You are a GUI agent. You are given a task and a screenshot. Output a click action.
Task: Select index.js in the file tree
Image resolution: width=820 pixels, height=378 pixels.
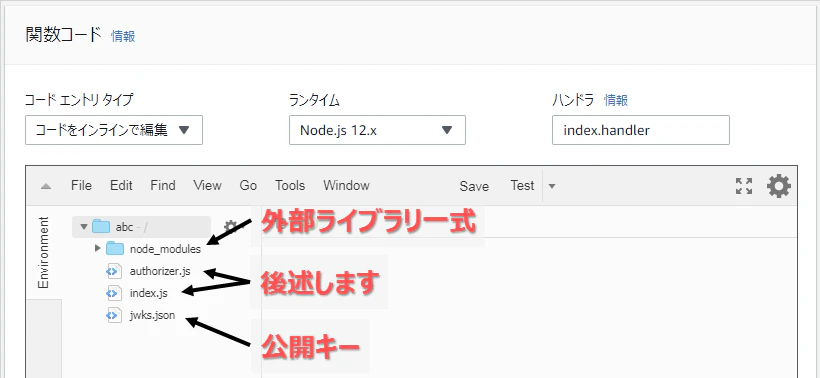click(149, 293)
